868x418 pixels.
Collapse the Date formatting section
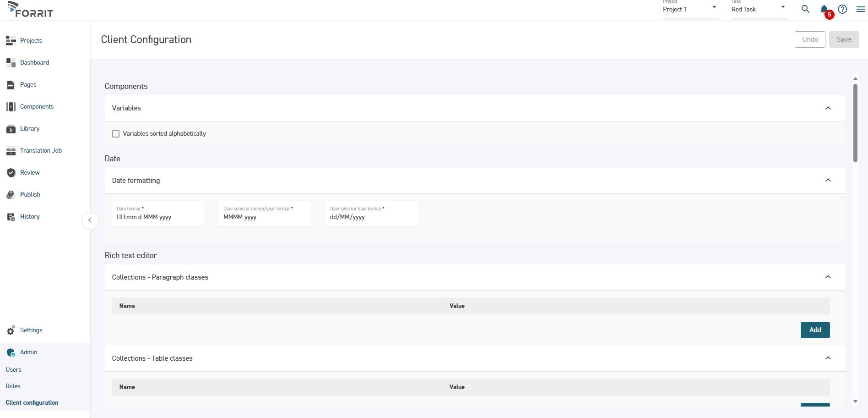tap(828, 181)
